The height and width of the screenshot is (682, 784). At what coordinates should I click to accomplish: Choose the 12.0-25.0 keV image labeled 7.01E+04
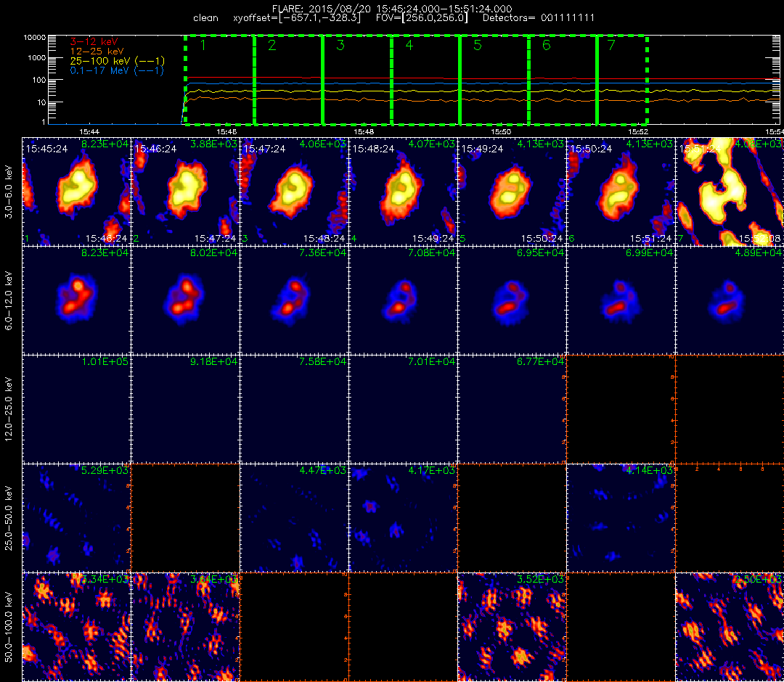click(403, 409)
